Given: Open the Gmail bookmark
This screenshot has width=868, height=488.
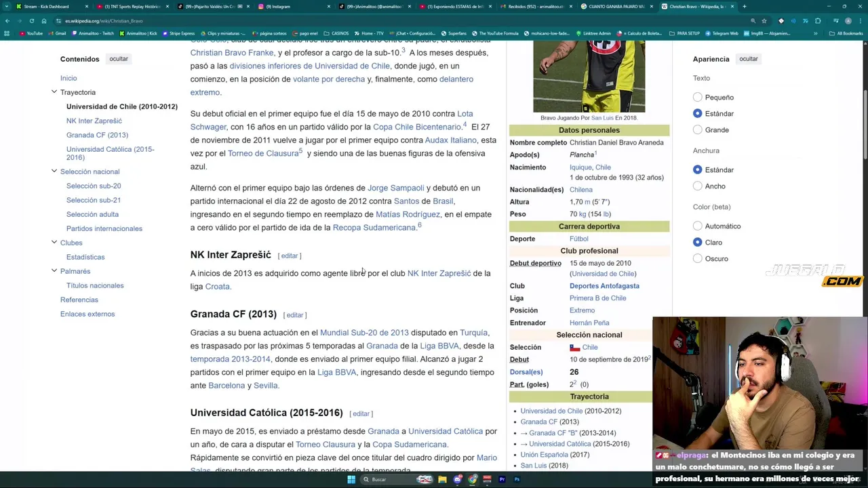Looking at the screenshot, I should [58, 33].
